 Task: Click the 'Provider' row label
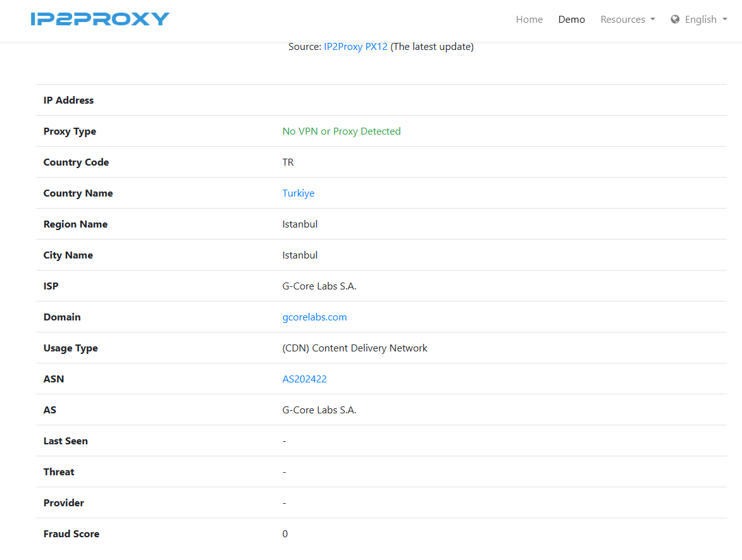(64, 502)
